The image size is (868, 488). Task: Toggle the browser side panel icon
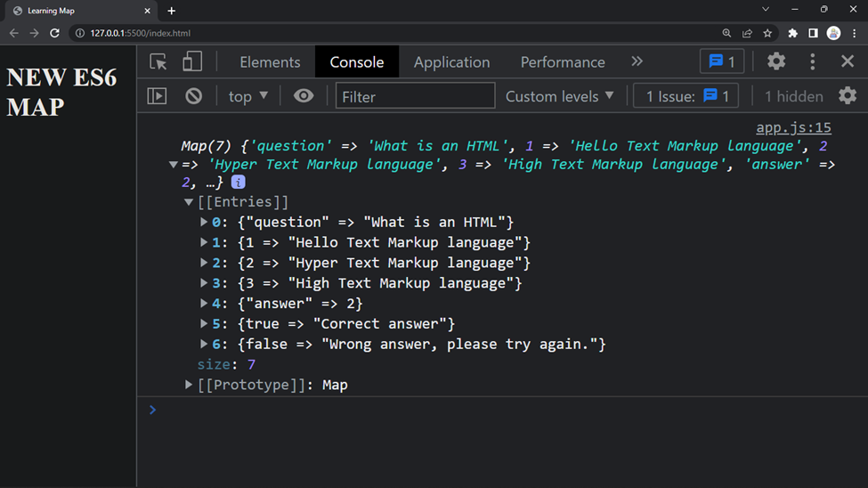[813, 33]
